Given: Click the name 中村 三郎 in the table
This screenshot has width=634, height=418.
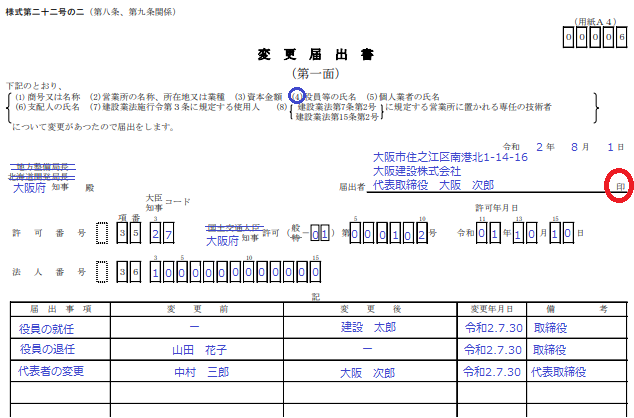Looking at the screenshot, I should 202,372.
